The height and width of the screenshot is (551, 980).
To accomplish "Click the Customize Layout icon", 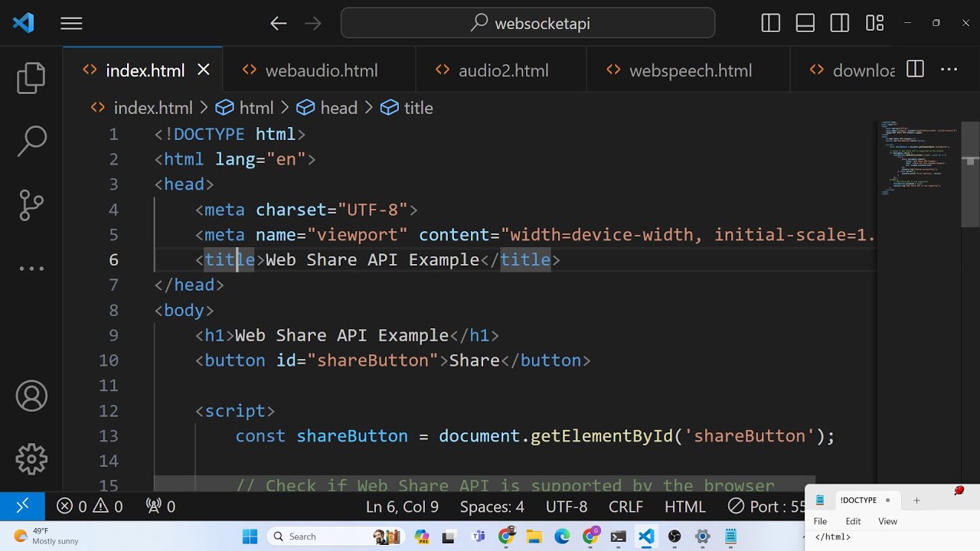I will [x=874, y=24].
